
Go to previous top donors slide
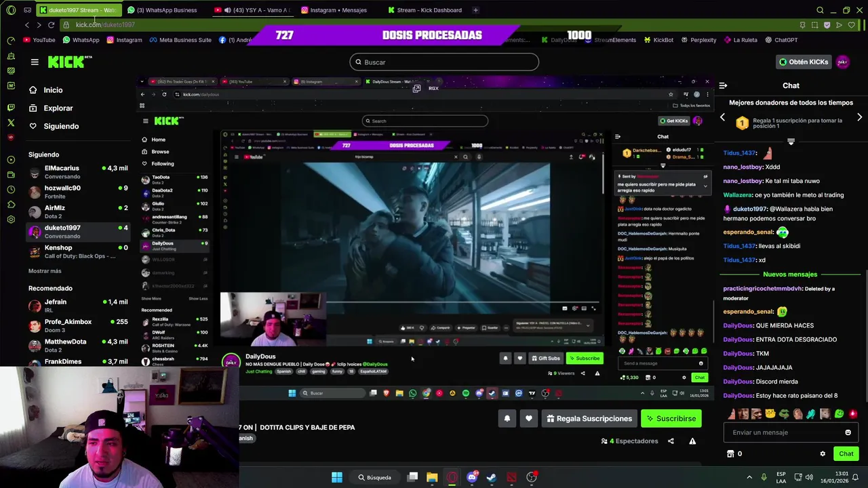tap(722, 117)
